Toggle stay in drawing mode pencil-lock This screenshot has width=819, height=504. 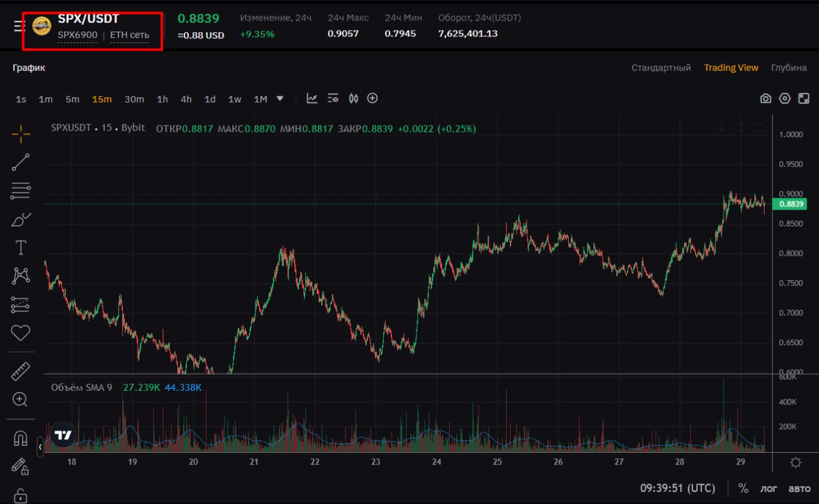(20, 467)
